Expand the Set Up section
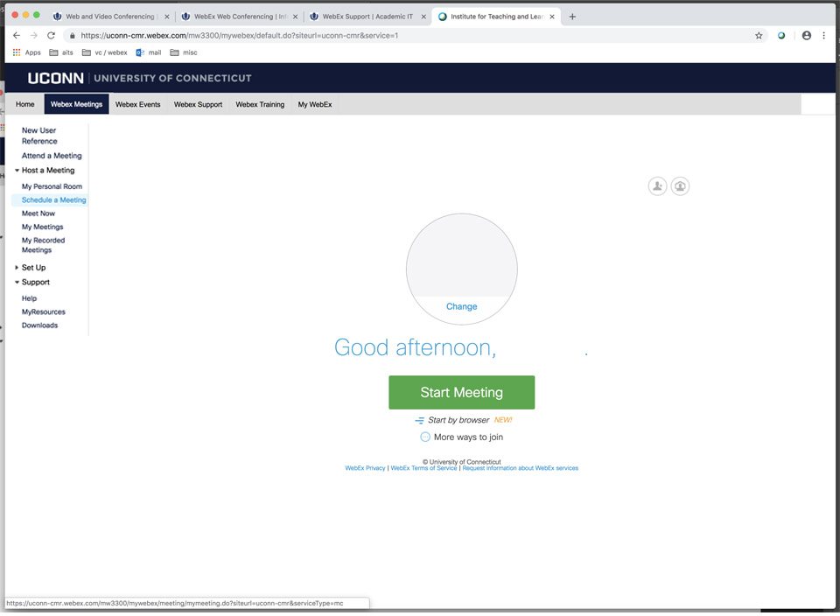The height and width of the screenshot is (616, 840). coord(17,268)
